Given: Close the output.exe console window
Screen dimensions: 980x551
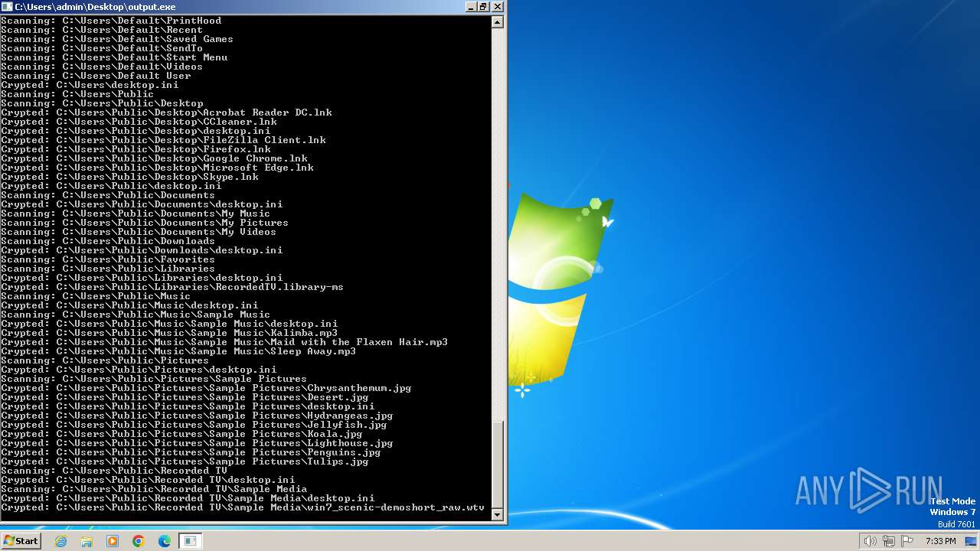Looking at the screenshot, I should pyautogui.click(x=497, y=6).
